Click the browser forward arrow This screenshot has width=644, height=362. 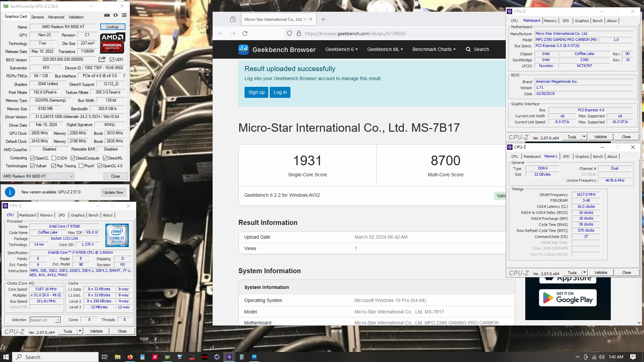click(x=233, y=34)
